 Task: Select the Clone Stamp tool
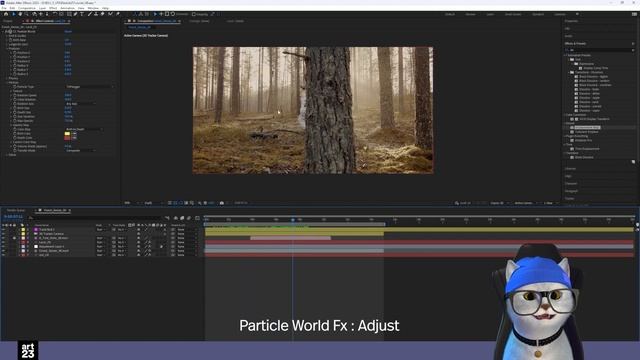pos(96,14)
